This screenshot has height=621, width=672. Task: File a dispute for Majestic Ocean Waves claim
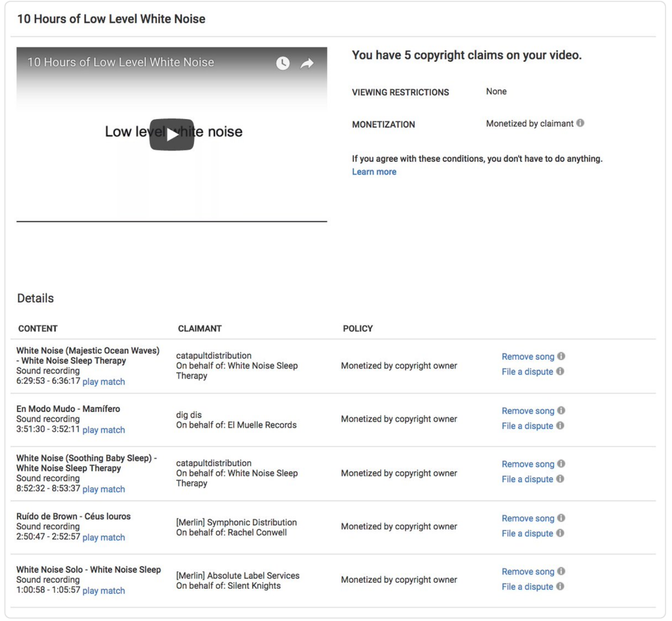pyautogui.click(x=527, y=372)
